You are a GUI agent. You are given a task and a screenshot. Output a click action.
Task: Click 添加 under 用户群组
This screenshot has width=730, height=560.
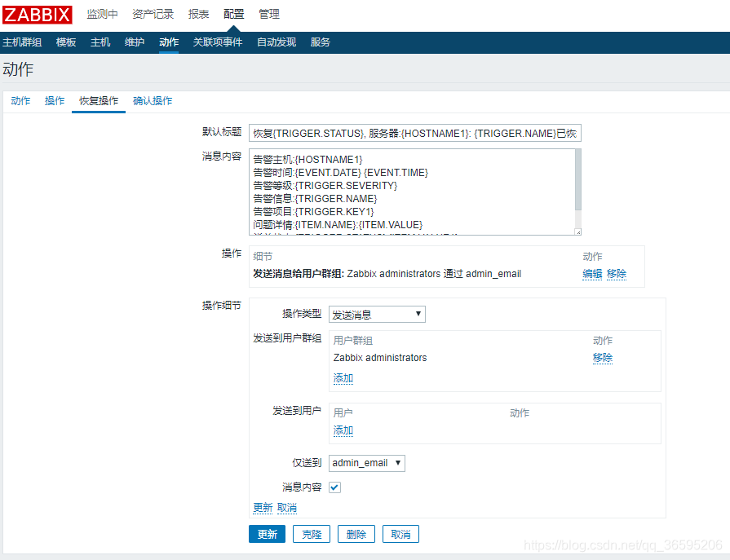tap(343, 378)
